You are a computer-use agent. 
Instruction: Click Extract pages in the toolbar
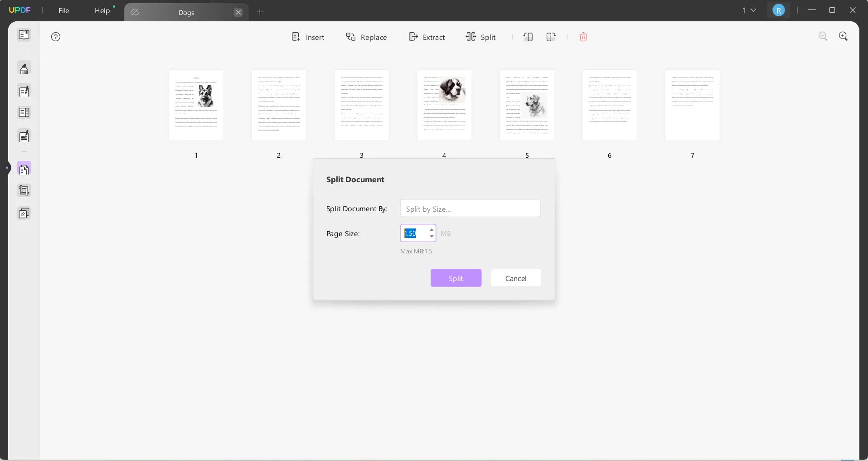427,37
